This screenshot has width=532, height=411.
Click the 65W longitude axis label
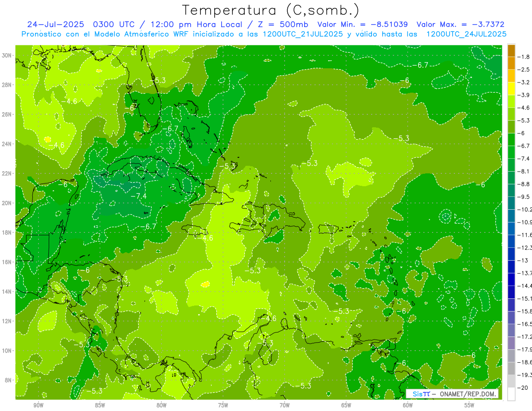coord(346,406)
